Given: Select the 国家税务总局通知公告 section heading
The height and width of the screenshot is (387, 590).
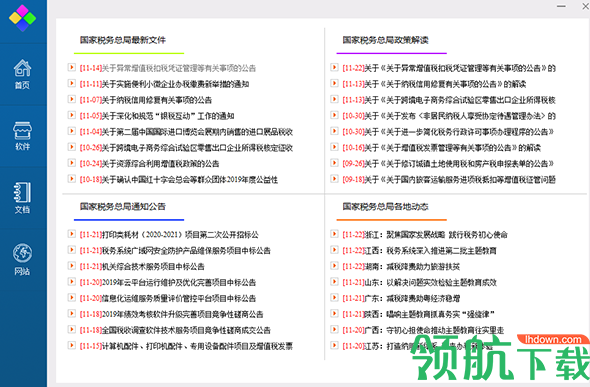Looking at the screenshot, I should 123,206.
